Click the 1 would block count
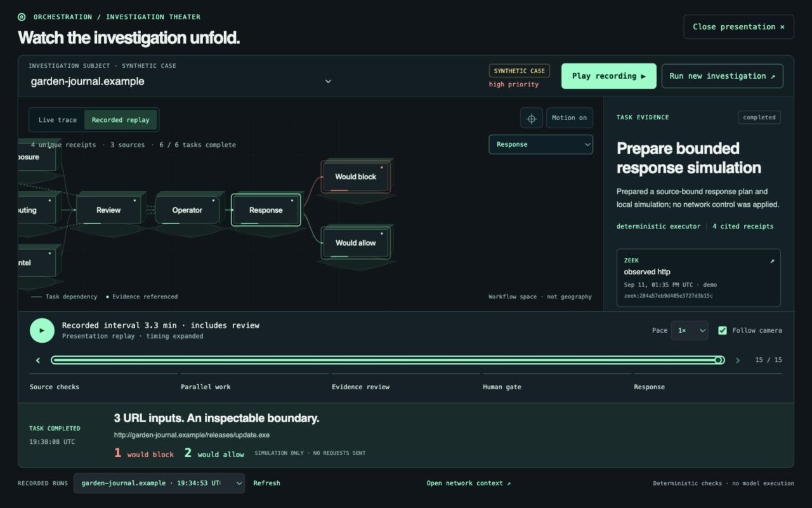 click(144, 453)
